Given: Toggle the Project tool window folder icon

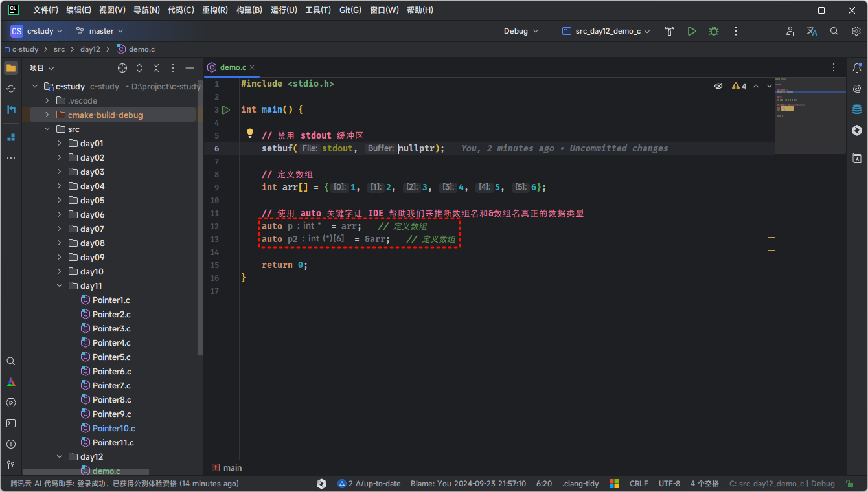Looking at the screenshot, I should [11, 68].
